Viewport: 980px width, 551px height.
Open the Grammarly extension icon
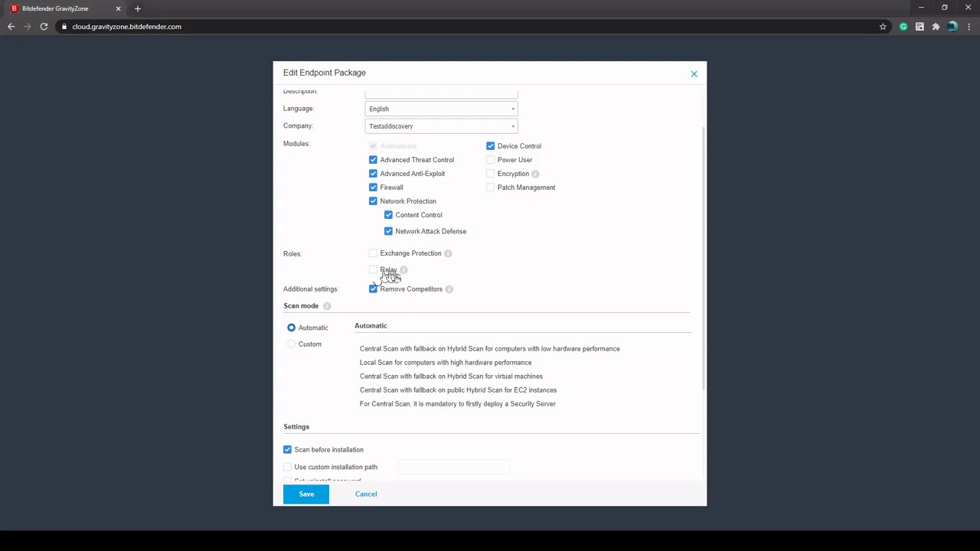point(903,27)
